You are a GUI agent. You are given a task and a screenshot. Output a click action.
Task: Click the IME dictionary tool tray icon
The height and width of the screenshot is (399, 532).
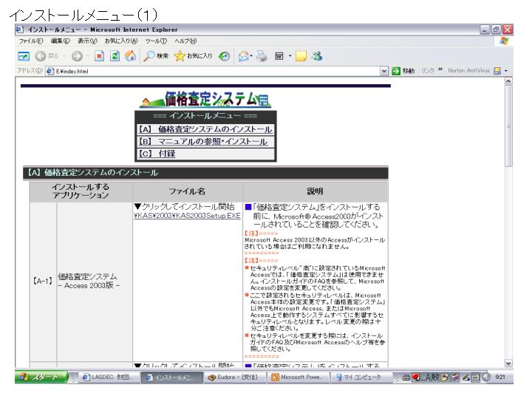click(446, 377)
